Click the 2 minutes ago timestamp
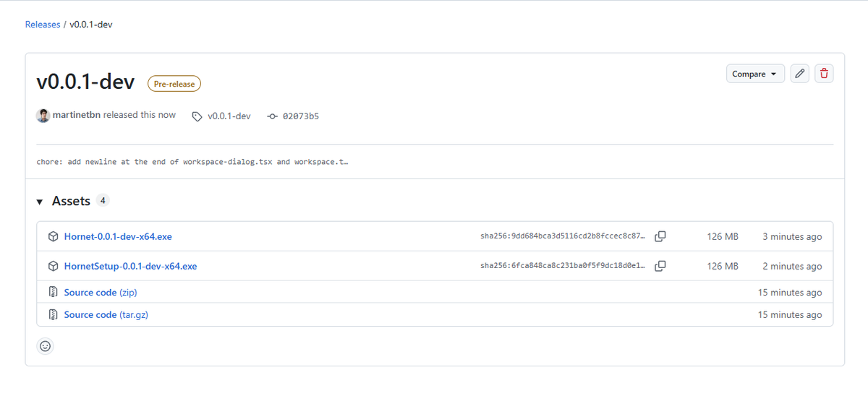The width and height of the screenshot is (868, 396). [792, 266]
